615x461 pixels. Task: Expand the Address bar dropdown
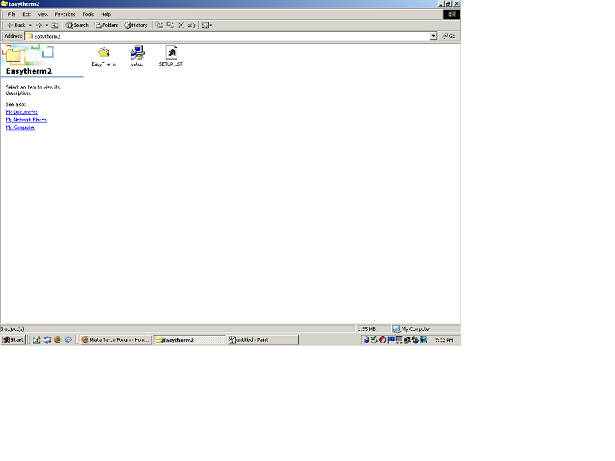click(x=433, y=36)
